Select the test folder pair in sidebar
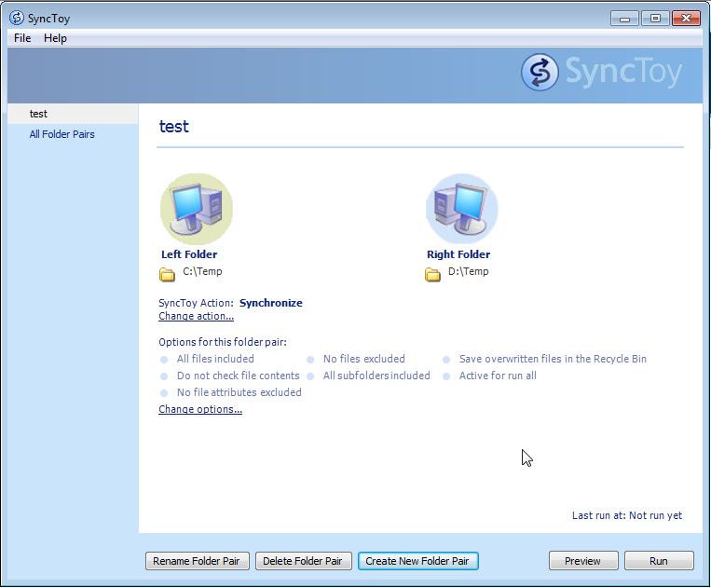Viewport: 711px width, 588px height. 73,114
